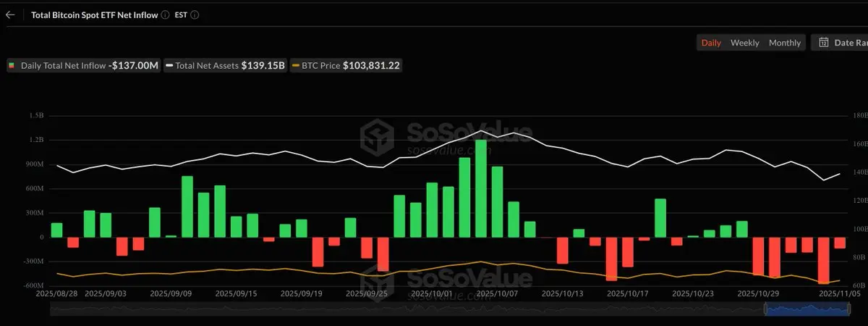
Task: Click the $103,831.22 BTC price value
Action: coord(371,65)
